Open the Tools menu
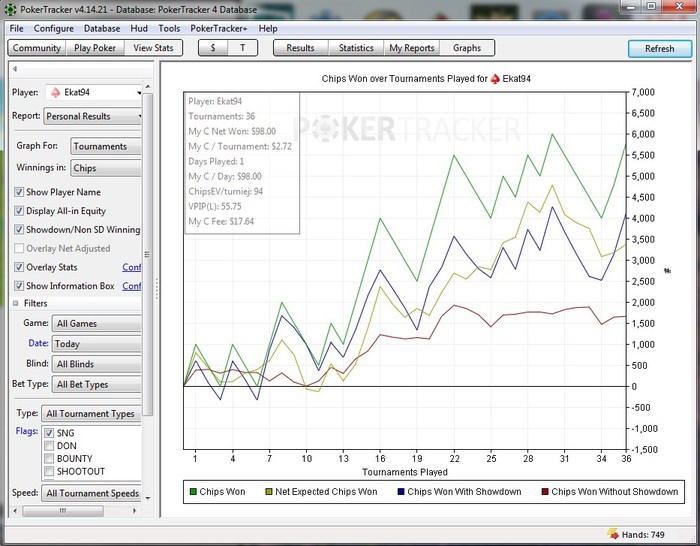 [x=169, y=28]
